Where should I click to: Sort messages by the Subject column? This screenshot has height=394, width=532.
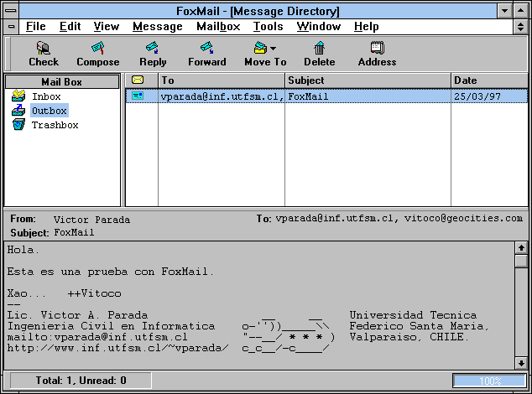pos(368,80)
